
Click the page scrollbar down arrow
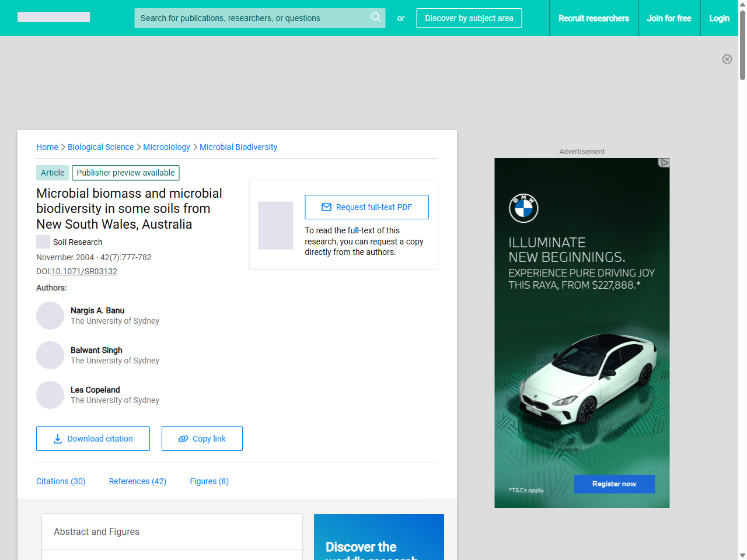click(x=742, y=555)
